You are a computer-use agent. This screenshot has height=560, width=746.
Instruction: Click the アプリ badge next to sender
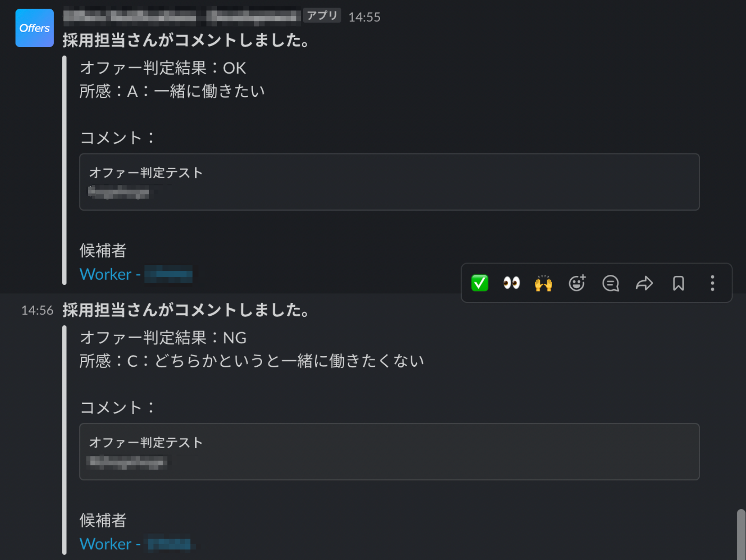click(x=322, y=16)
